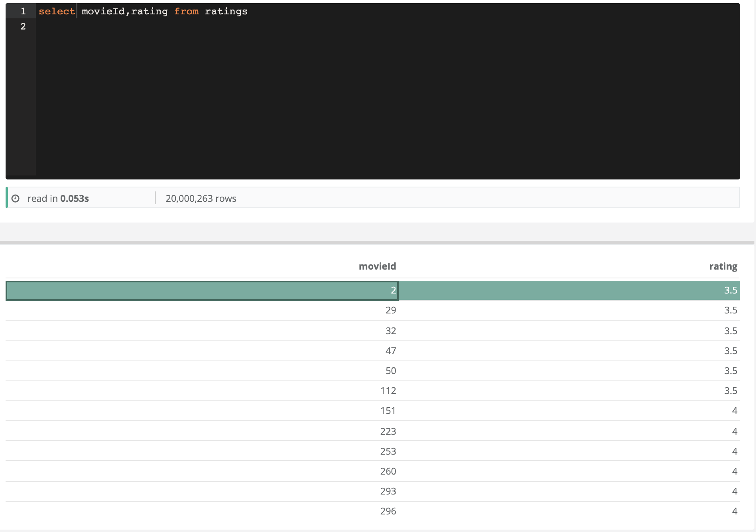
Task: Place cursor on 'ratings' table name in query
Action: pos(226,12)
